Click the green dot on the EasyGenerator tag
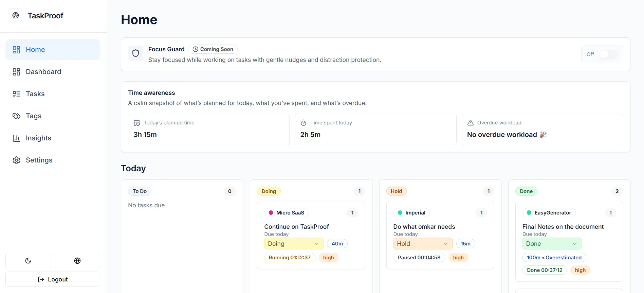 tap(529, 213)
